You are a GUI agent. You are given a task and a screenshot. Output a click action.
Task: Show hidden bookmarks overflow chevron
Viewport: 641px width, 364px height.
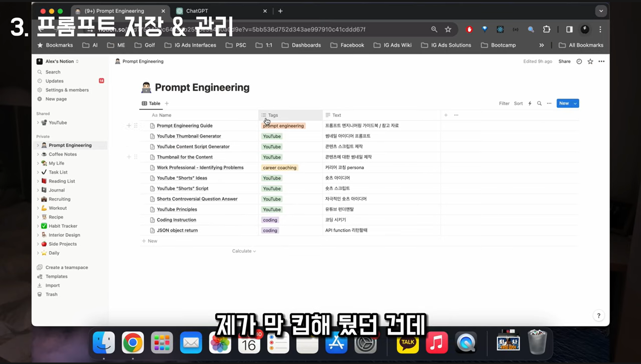pyautogui.click(x=541, y=45)
